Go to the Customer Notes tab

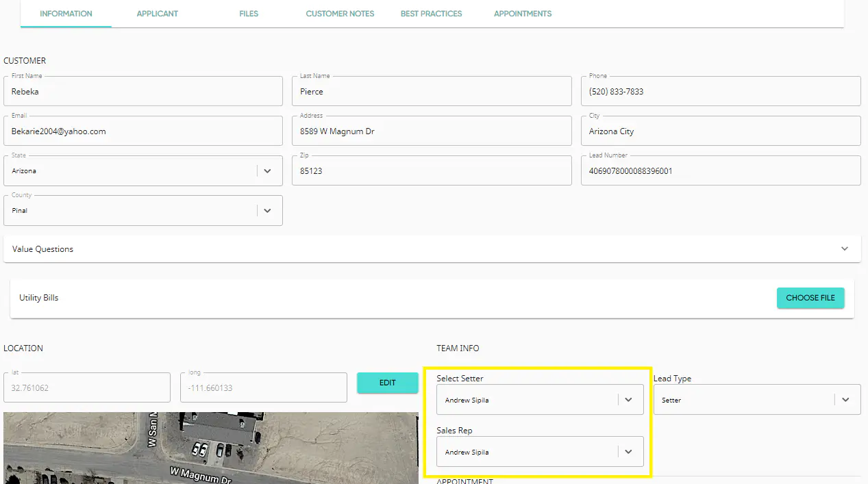(340, 14)
